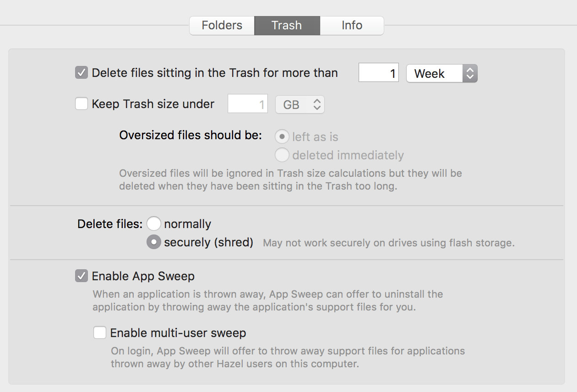Screen dimensions: 577x392
Task: Open the Info tab
Action: [352, 26]
